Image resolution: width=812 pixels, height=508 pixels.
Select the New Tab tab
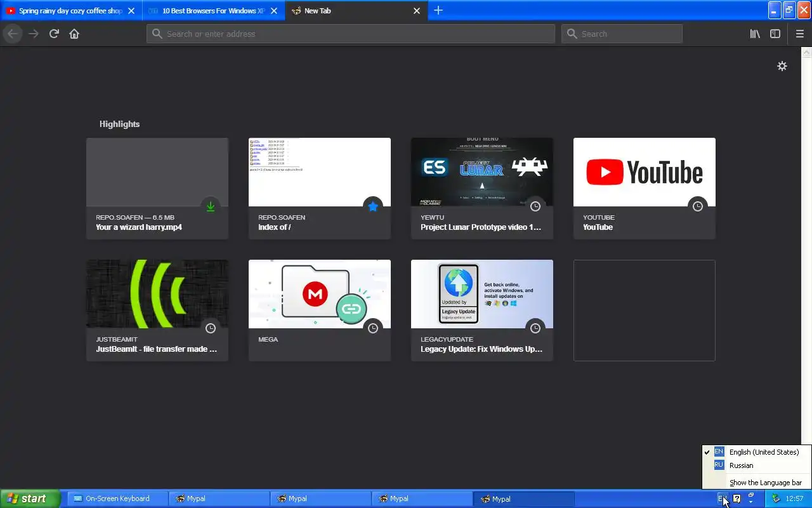[355, 11]
